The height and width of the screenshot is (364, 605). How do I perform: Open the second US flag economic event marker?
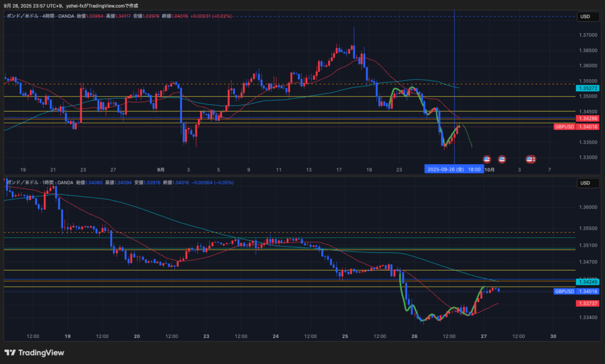pyautogui.click(x=502, y=159)
